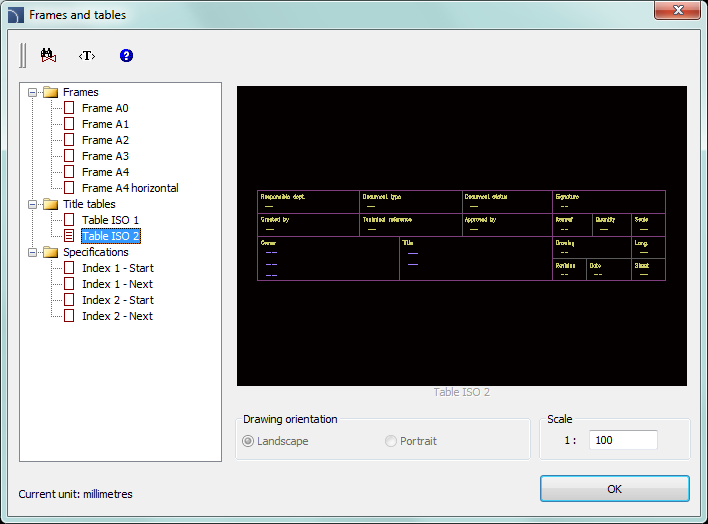This screenshot has width=708, height=524.
Task: Click the icon beside Index 1 - Start
Action: pos(69,268)
